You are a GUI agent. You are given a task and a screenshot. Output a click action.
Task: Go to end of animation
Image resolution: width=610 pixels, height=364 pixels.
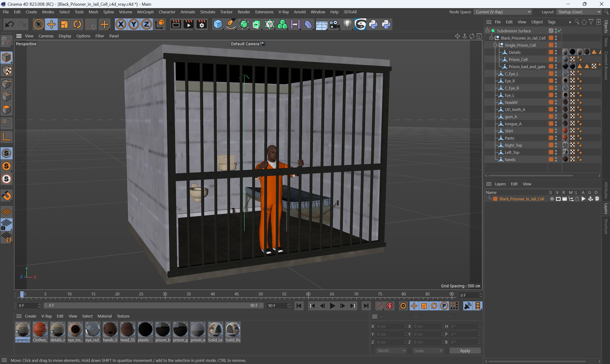(366, 306)
